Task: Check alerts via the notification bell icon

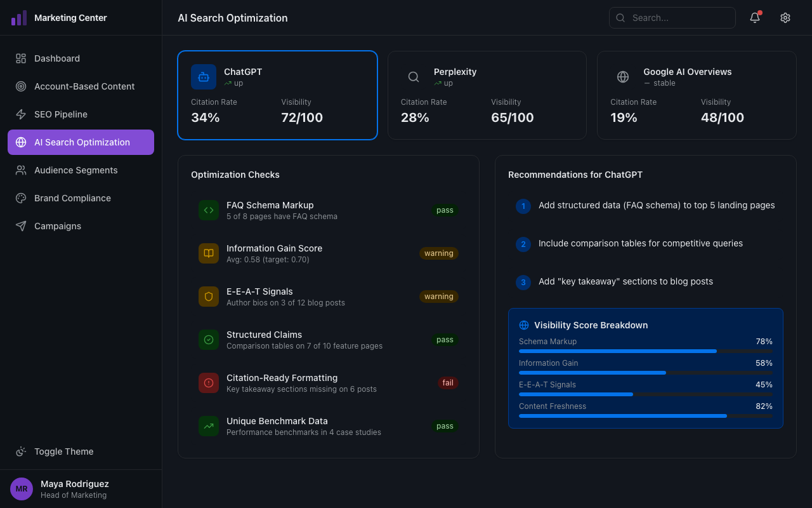Action: tap(754, 18)
